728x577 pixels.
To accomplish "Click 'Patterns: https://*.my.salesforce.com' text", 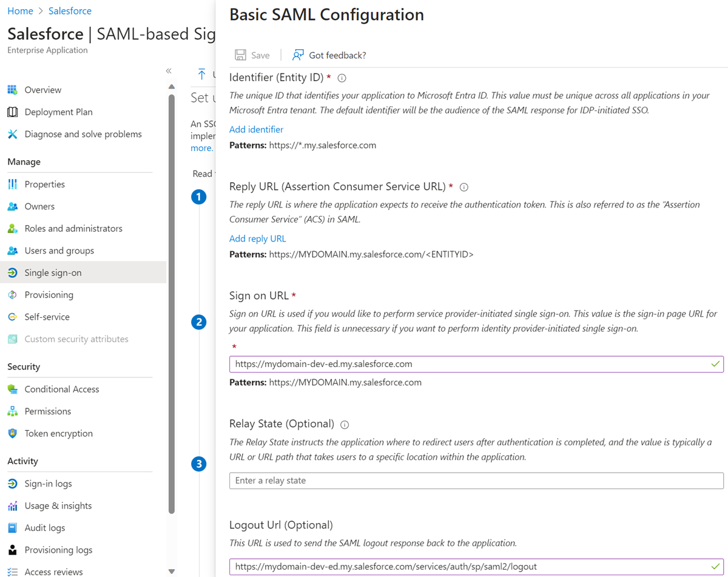I will tap(303, 145).
